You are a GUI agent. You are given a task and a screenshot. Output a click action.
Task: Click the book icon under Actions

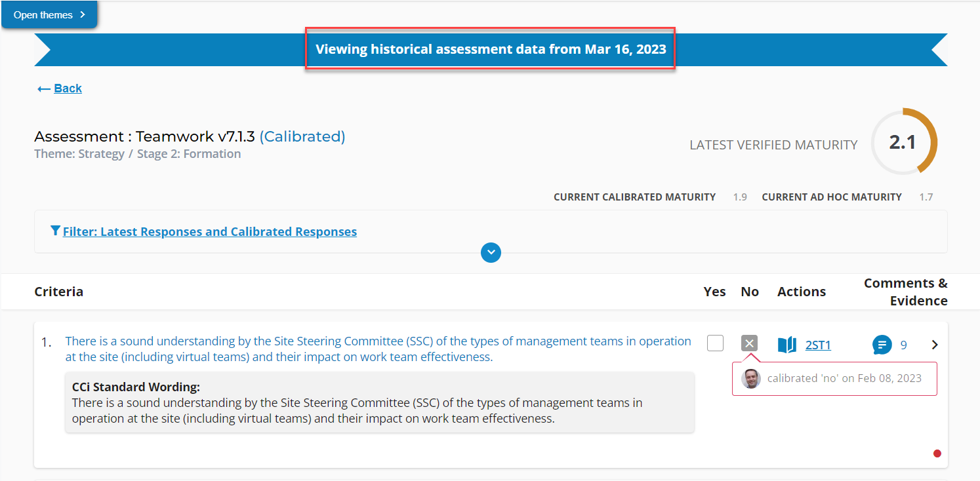click(786, 345)
